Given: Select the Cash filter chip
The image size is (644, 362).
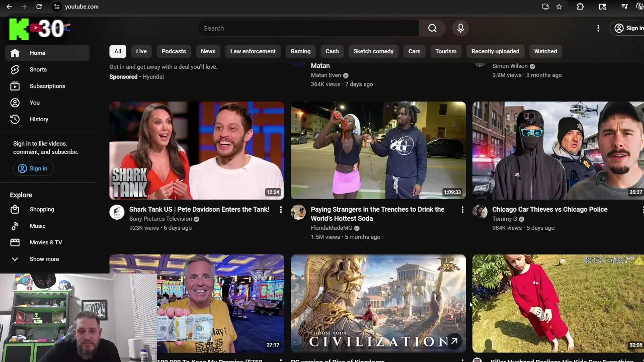Looking at the screenshot, I should click(x=332, y=51).
